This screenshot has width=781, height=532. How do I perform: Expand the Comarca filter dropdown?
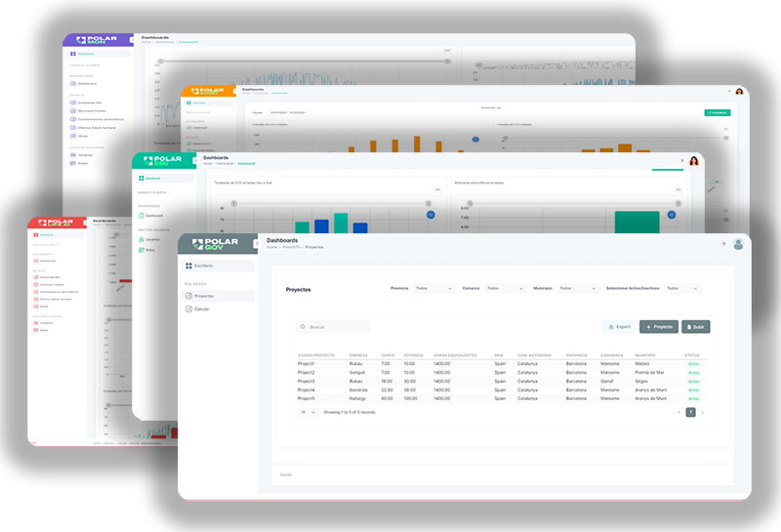pyautogui.click(x=505, y=289)
